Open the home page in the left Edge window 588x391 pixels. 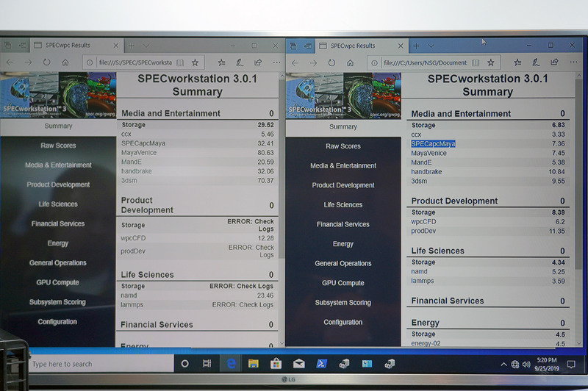pos(65,62)
